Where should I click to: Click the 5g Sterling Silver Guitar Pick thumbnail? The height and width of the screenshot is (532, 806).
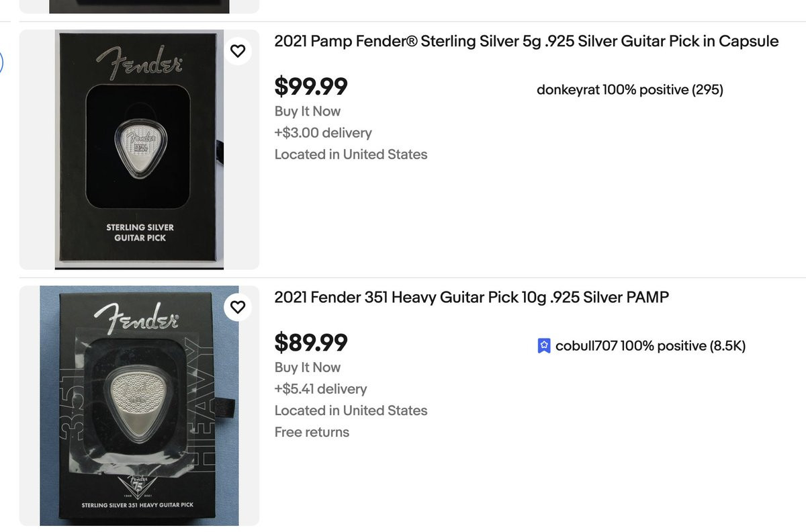click(x=139, y=149)
